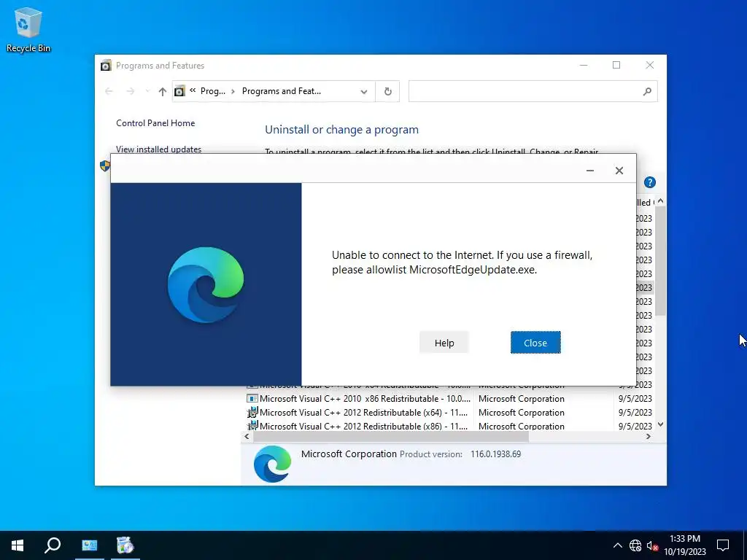Go back in Programs and Features window

tap(109, 91)
